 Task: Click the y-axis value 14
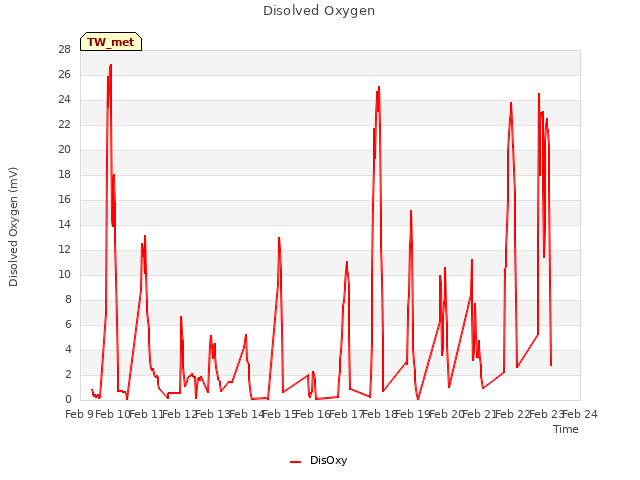pos(64,224)
